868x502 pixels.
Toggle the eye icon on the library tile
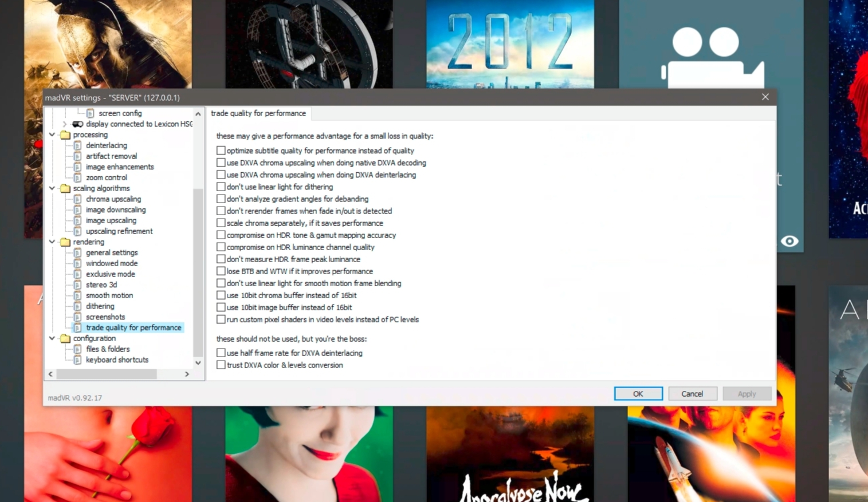pyautogui.click(x=790, y=241)
